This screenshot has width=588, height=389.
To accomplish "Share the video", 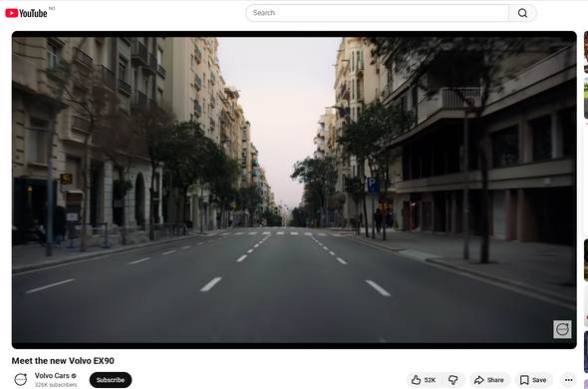I will [489, 380].
